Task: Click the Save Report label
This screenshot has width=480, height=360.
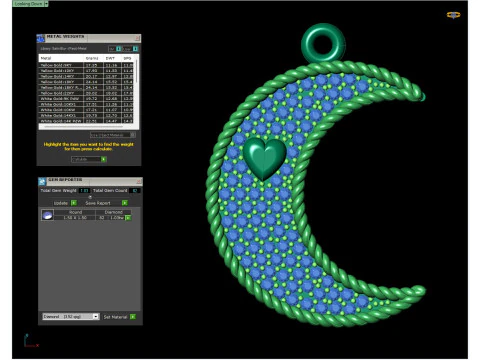Action: (98, 203)
